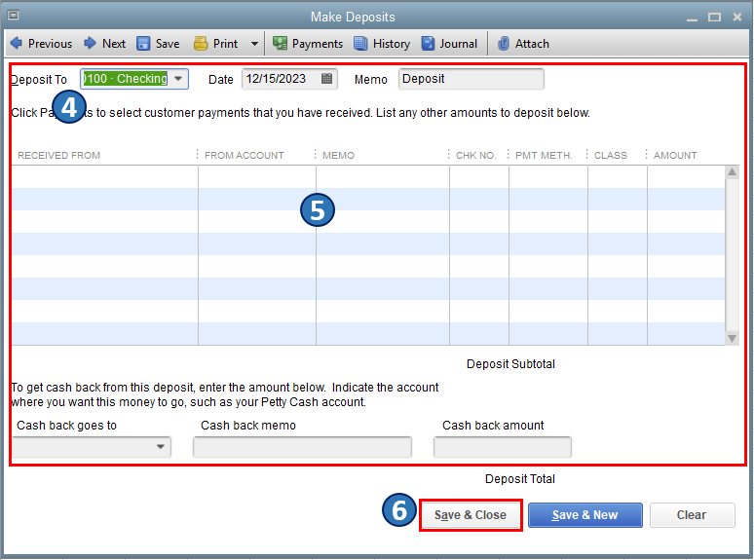Image resolution: width=754 pixels, height=560 pixels.
Task: Click first row Received From cell
Action: [x=105, y=177]
